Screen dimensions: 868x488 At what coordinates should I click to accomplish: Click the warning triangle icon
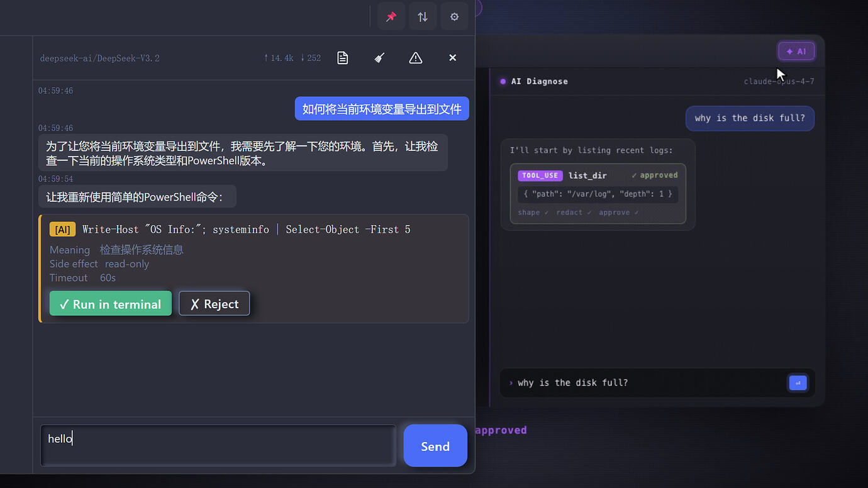[416, 58]
